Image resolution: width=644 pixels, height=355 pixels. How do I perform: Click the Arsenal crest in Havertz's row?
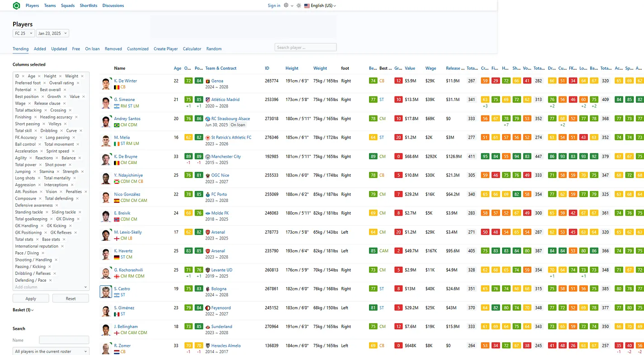click(208, 251)
